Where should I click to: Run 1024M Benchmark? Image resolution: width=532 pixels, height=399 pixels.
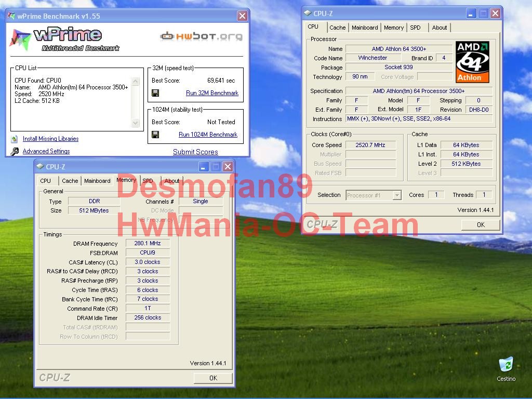208,135
